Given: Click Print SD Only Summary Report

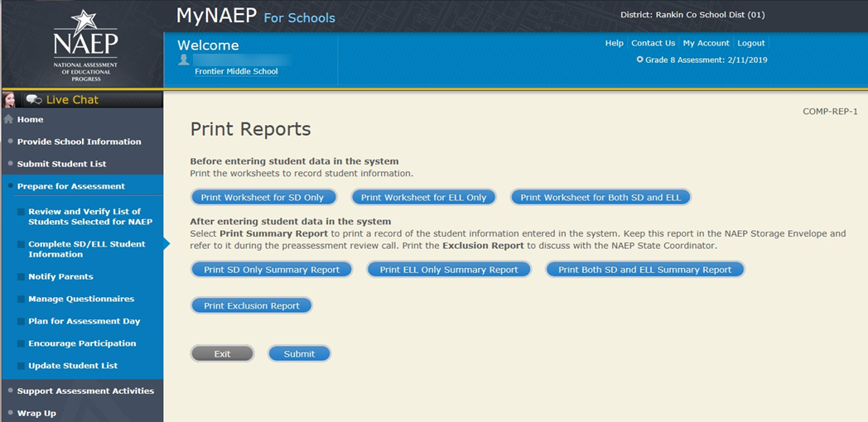Looking at the screenshot, I should click(x=272, y=270).
